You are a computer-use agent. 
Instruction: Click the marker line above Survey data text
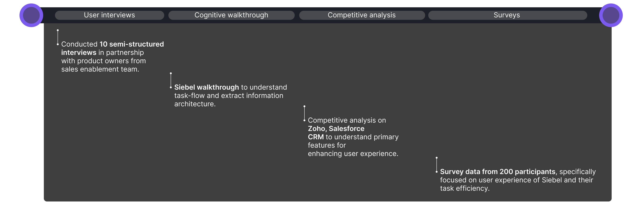tap(436, 164)
